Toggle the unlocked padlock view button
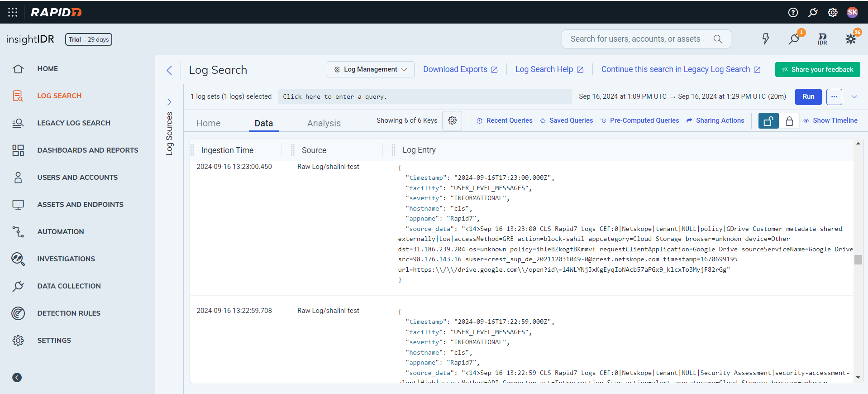The width and height of the screenshot is (868, 394). click(x=768, y=121)
